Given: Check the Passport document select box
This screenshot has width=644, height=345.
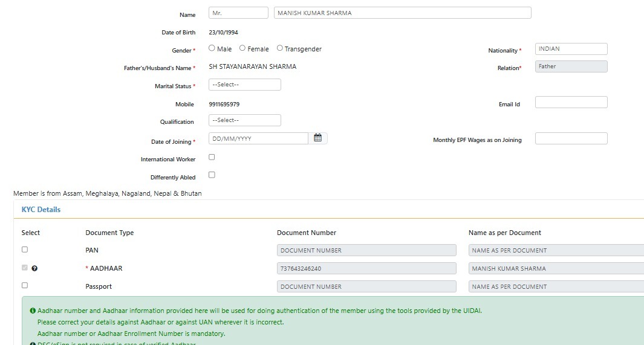Looking at the screenshot, I should click(x=25, y=285).
